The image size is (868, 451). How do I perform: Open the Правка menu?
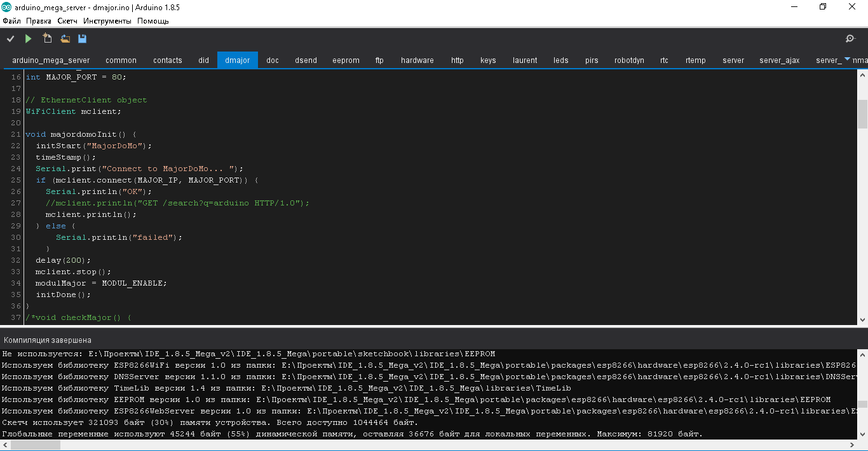point(38,21)
